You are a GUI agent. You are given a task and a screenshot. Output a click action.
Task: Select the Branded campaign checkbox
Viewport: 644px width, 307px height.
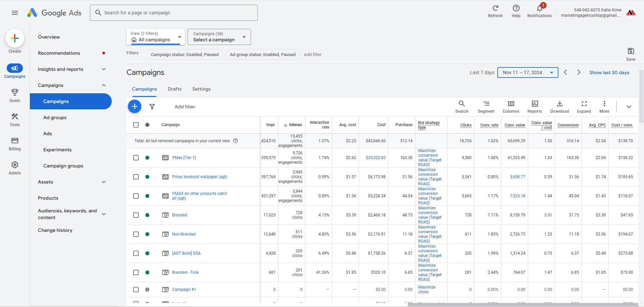[x=136, y=215]
